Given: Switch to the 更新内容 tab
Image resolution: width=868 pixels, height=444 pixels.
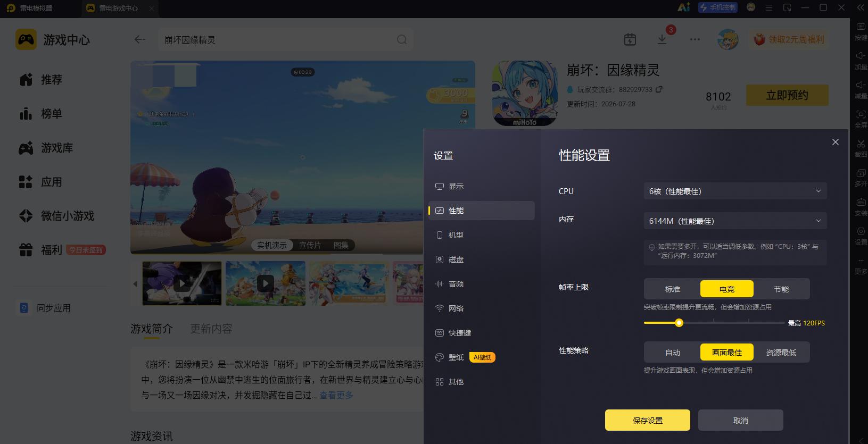Looking at the screenshot, I should tap(211, 329).
